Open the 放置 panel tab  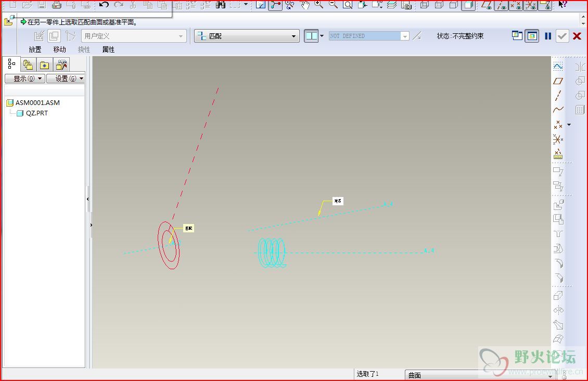pyautogui.click(x=35, y=49)
